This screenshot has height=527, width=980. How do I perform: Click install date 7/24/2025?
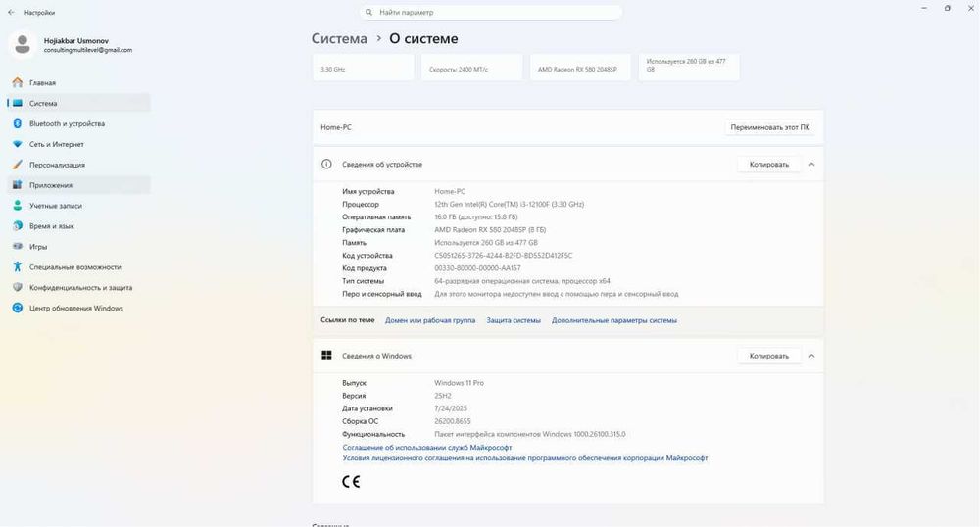pyautogui.click(x=450, y=408)
